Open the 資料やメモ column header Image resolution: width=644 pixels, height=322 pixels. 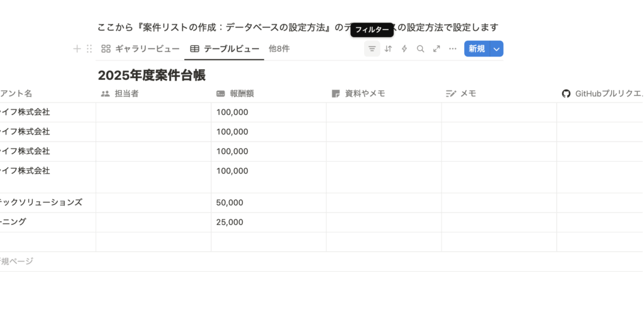pos(364,93)
